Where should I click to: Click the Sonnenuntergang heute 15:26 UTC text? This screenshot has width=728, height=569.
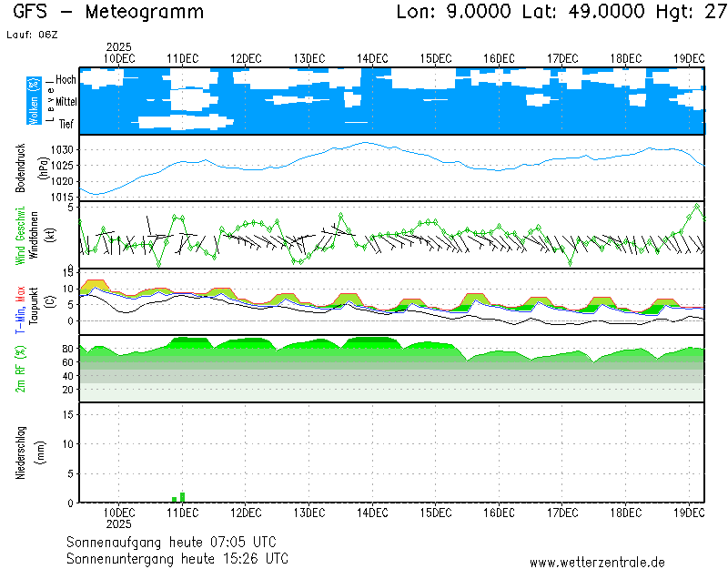point(177,557)
